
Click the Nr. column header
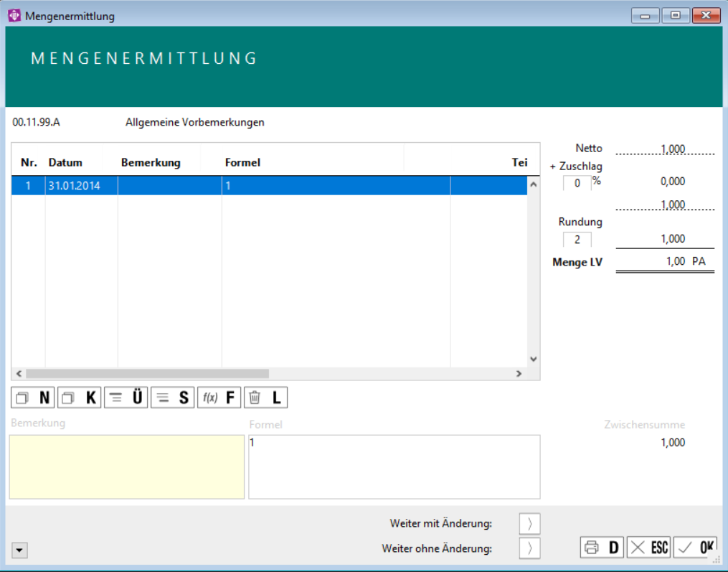pyautogui.click(x=29, y=163)
